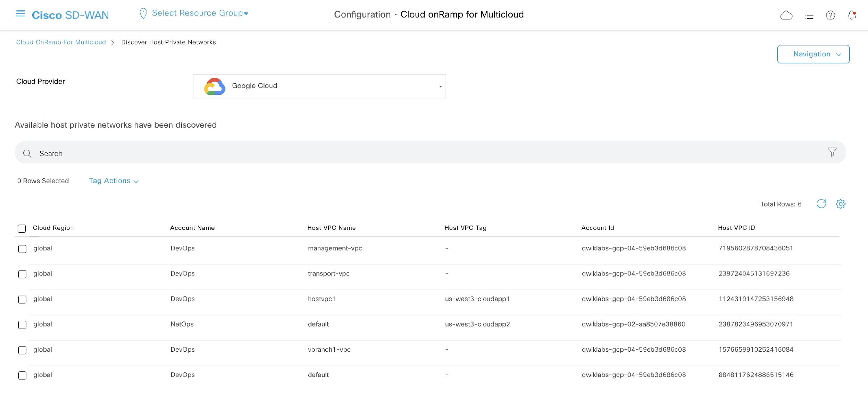The image size is (868, 394).
Task: Click VPC ID 8848117624886515146
Action: coord(756,375)
